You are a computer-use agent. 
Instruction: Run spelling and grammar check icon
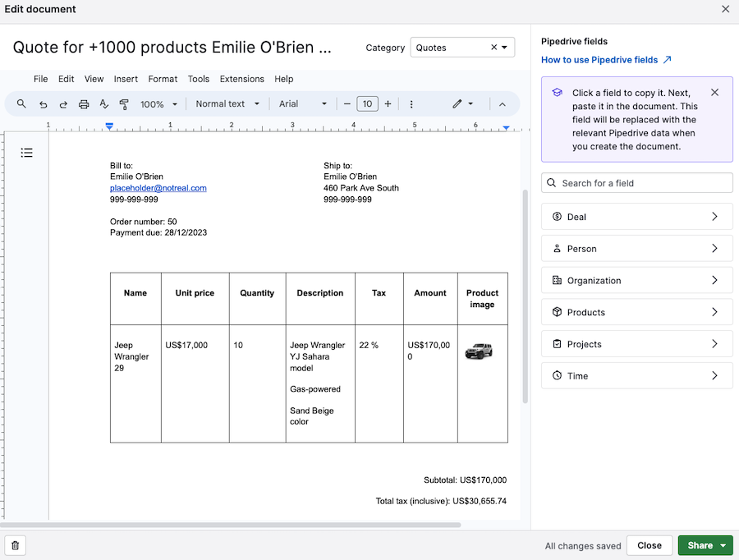tap(104, 104)
